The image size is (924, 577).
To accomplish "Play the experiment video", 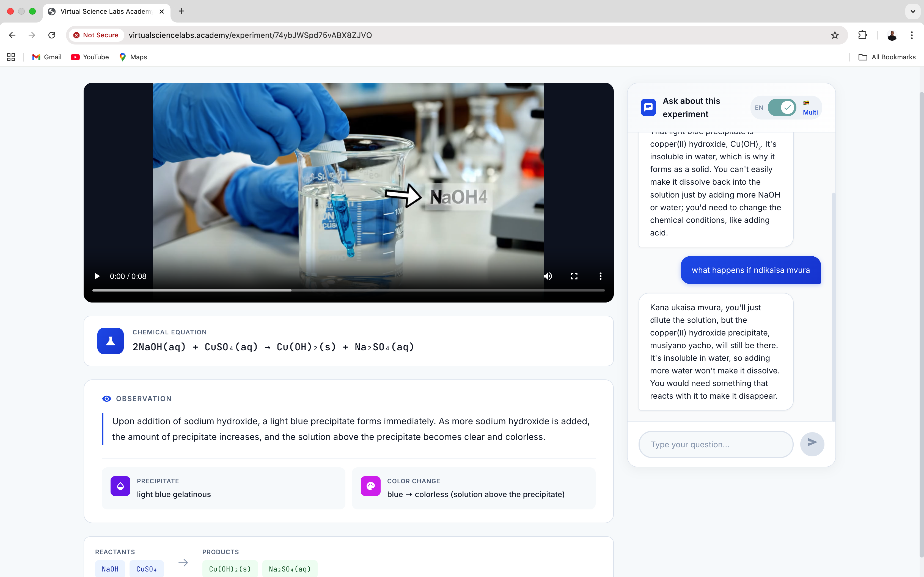I will [x=97, y=276].
